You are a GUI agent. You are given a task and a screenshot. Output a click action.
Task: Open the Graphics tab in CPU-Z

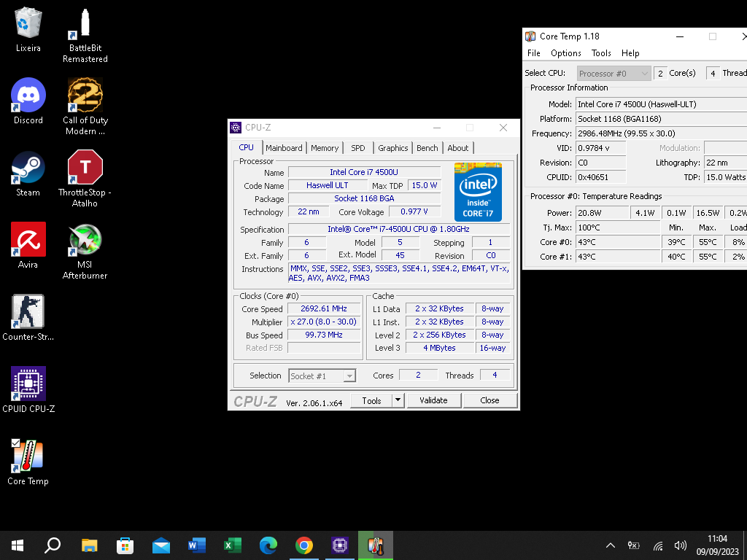(393, 148)
